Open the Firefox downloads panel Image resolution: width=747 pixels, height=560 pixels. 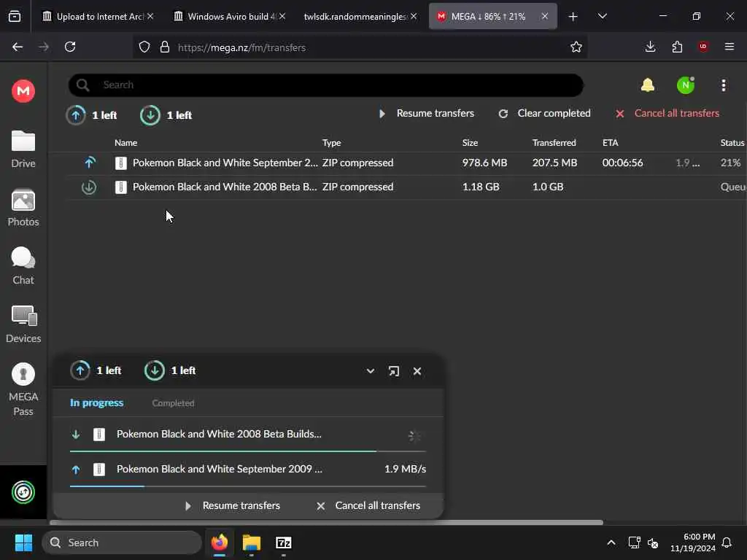coord(650,47)
